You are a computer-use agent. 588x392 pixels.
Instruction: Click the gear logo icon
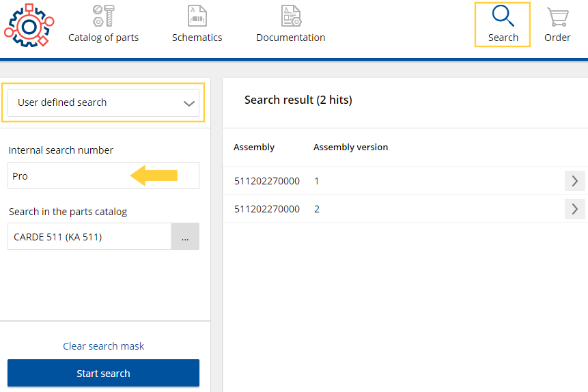pos(29,25)
